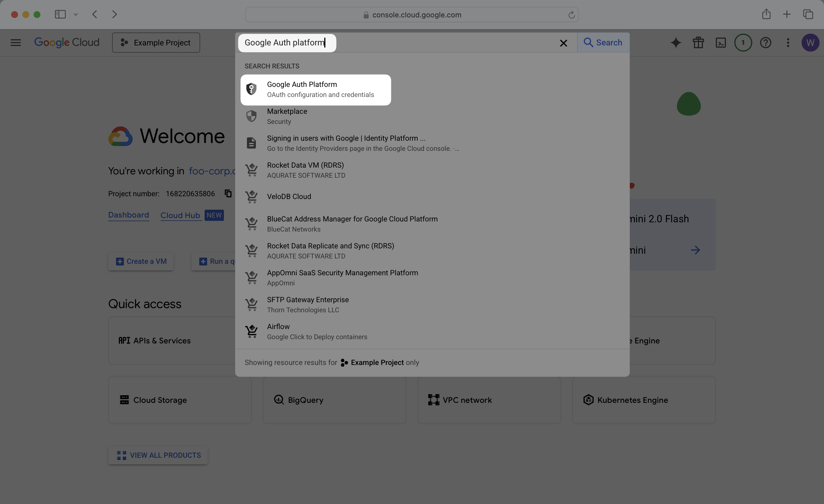
Task: Click the account avatar W
Action: coord(810,43)
